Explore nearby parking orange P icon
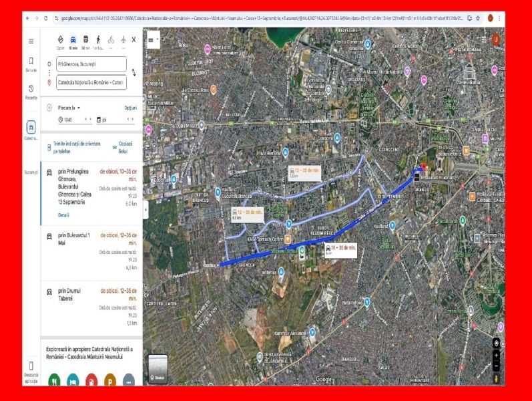 click(110, 380)
